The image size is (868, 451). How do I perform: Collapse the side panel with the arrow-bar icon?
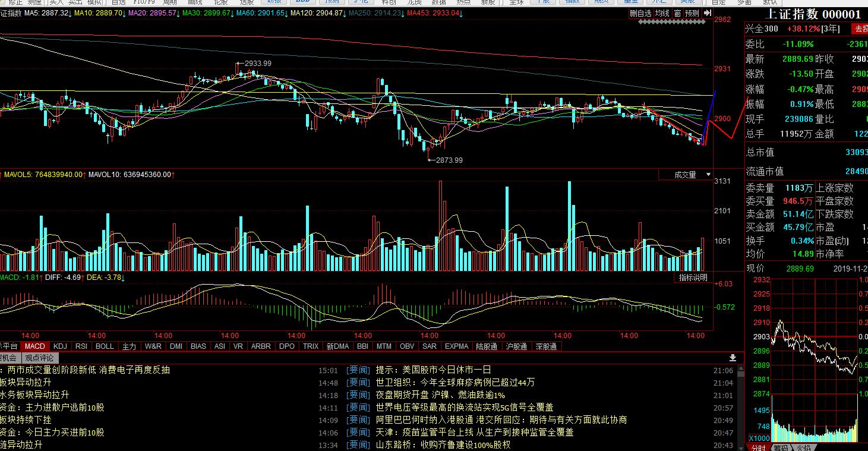(707, 12)
